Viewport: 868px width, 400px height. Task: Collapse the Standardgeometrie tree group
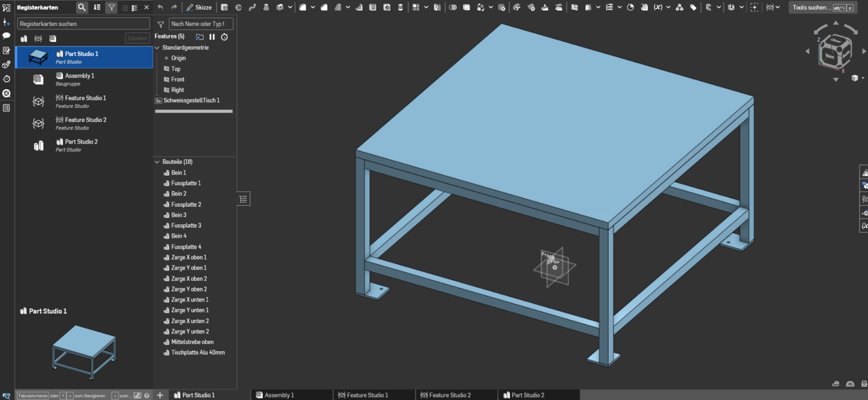click(x=157, y=48)
